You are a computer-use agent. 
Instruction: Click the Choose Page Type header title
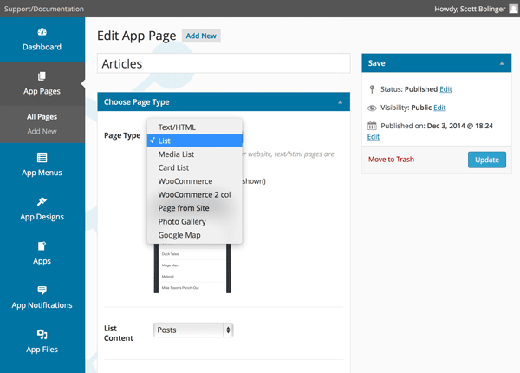137,102
